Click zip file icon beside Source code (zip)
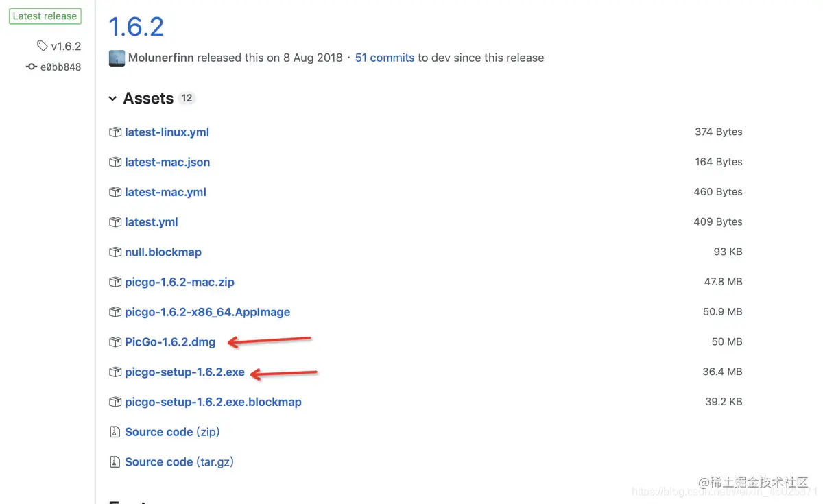This screenshot has width=823, height=504. tap(115, 432)
